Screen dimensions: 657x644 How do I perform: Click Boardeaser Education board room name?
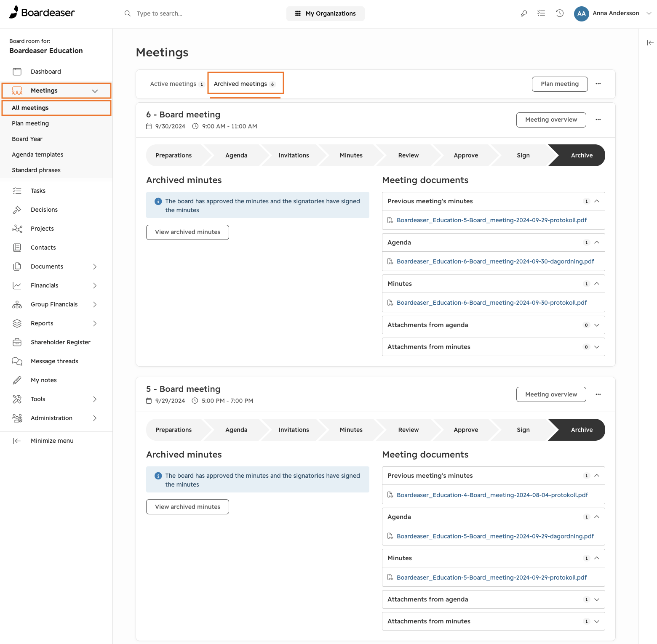(46, 51)
